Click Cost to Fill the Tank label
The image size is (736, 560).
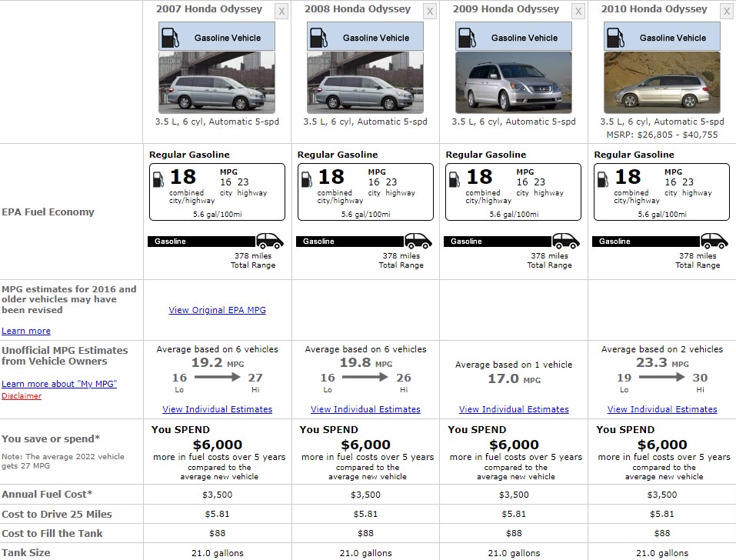pyautogui.click(x=52, y=534)
